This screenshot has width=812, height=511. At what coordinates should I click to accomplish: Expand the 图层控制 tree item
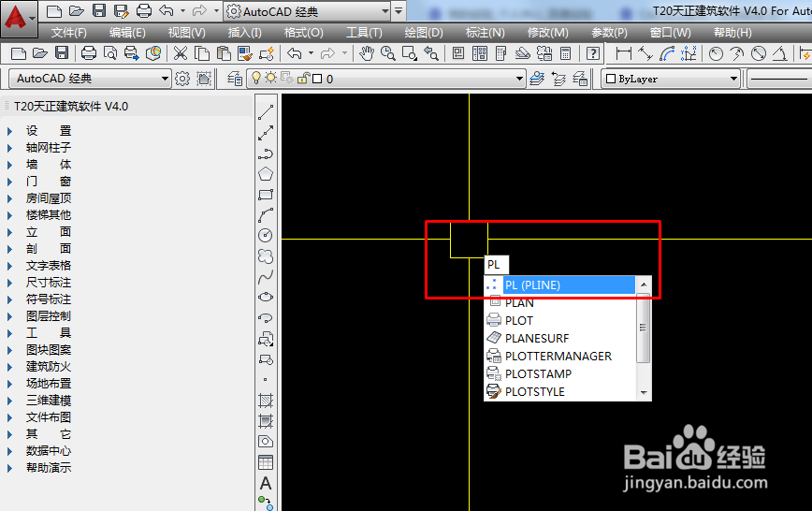tap(9, 316)
